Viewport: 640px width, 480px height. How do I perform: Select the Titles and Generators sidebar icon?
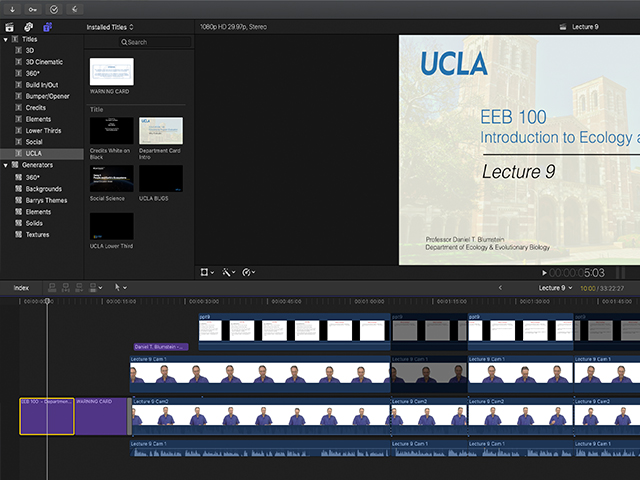tap(48, 27)
